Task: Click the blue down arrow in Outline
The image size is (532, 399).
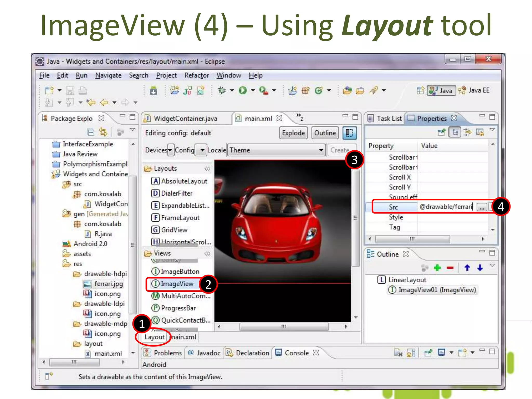Action: coord(480,268)
